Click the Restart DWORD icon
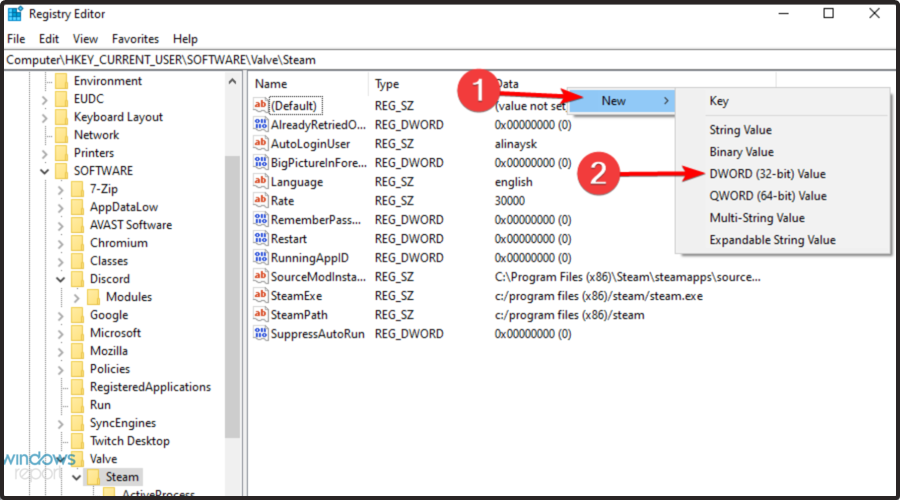This screenshot has width=900, height=500. (x=261, y=238)
